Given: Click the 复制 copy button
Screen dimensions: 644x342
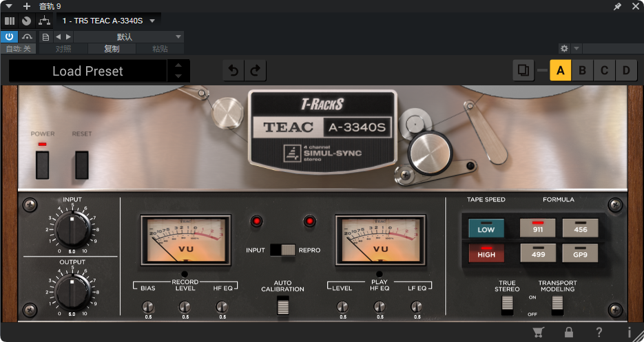Looking at the screenshot, I should (112, 48).
